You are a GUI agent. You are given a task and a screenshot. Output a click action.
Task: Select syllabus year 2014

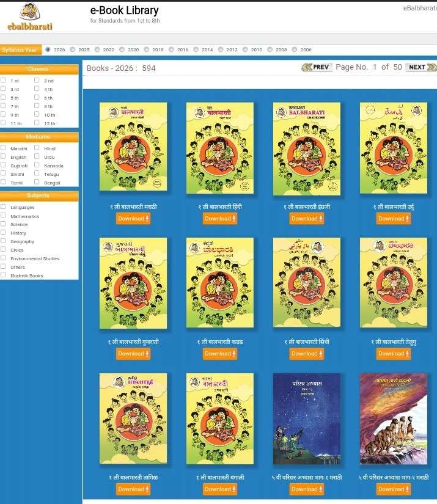(196, 49)
